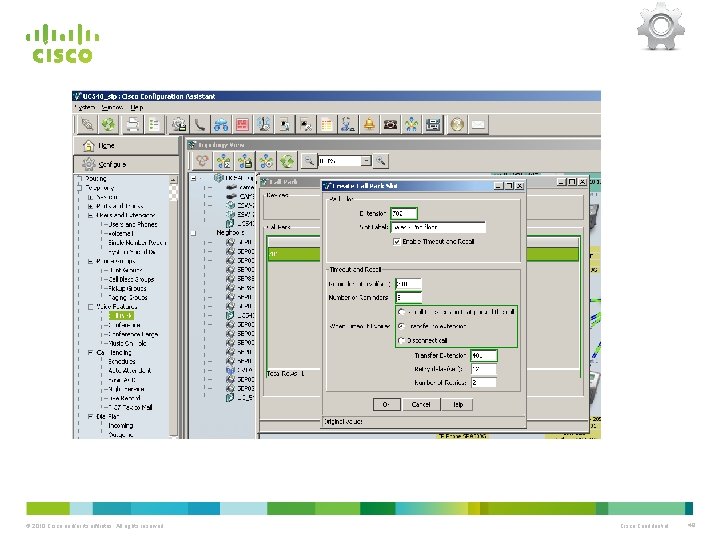Select the highlighted green row in Call Park list

point(293,254)
